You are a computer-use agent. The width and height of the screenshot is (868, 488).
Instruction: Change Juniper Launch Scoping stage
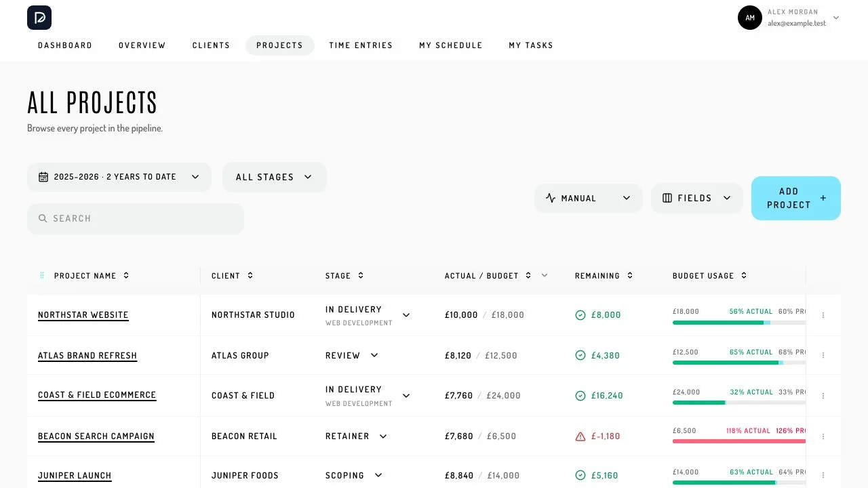coord(354,476)
